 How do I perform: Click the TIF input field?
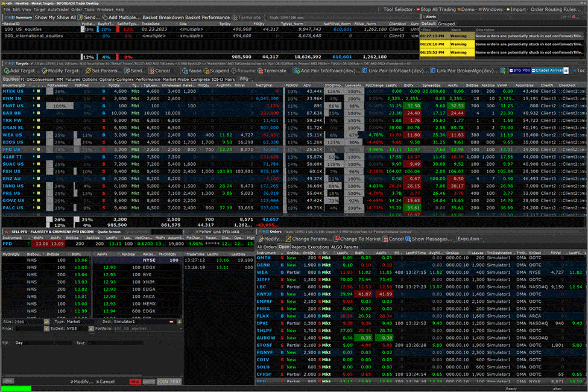[x=42, y=343]
